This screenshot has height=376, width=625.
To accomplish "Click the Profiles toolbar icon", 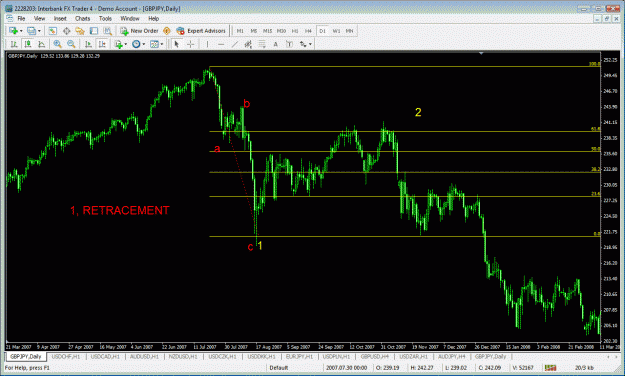I will [31, 31].
